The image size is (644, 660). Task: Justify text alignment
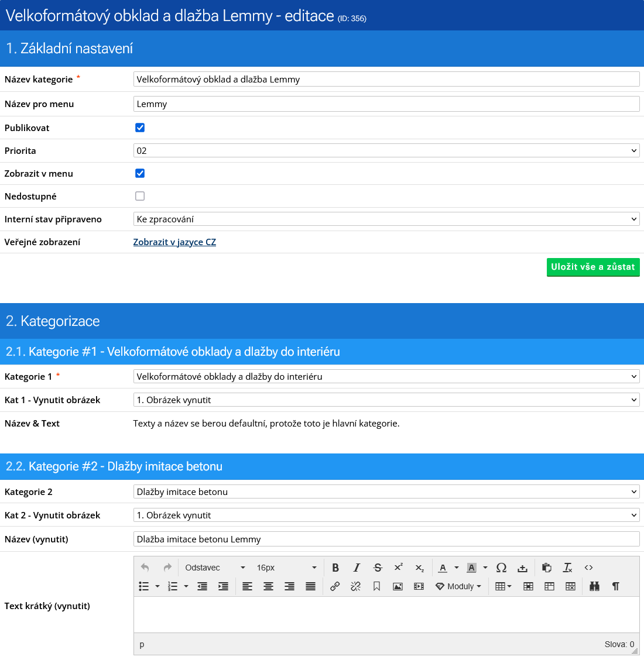click(310, 586)
